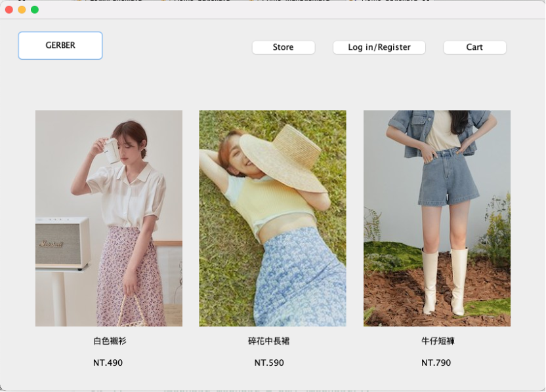Click the NT.790 price label
Viewport: 546px width, 392px height.
tap(436, 363)
